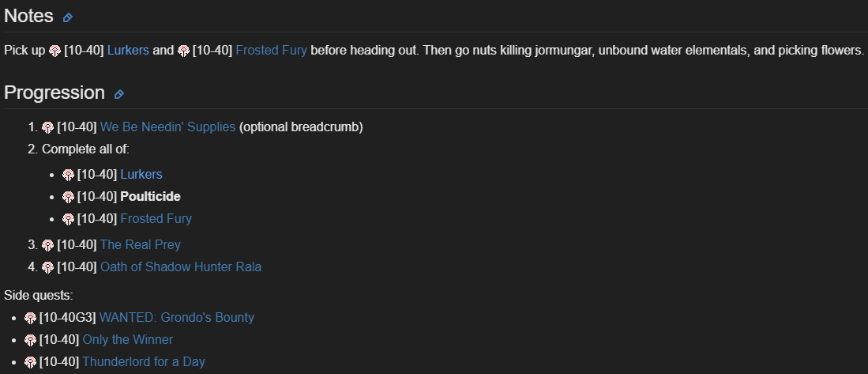Open the We Be Needin' Supplies quest link
The image size is (868, 374).
click(x=167, y=127)
